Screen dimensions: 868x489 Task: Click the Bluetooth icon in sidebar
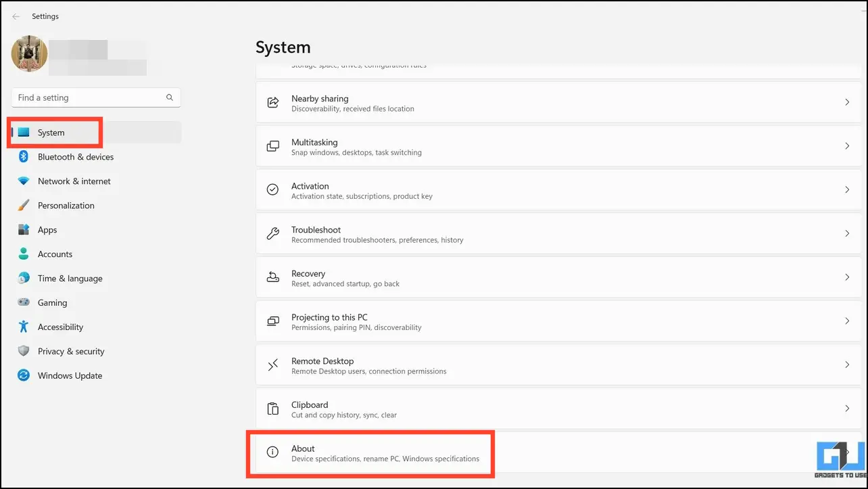(x=24, y=157)
